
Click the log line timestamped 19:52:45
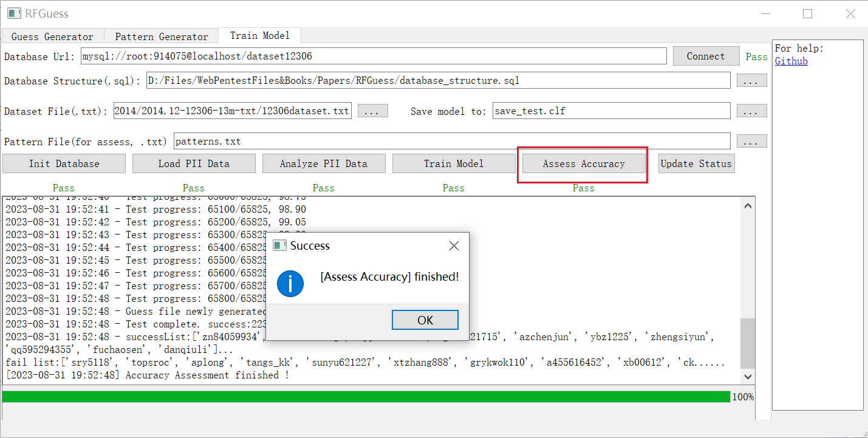(x=136, y=260)
